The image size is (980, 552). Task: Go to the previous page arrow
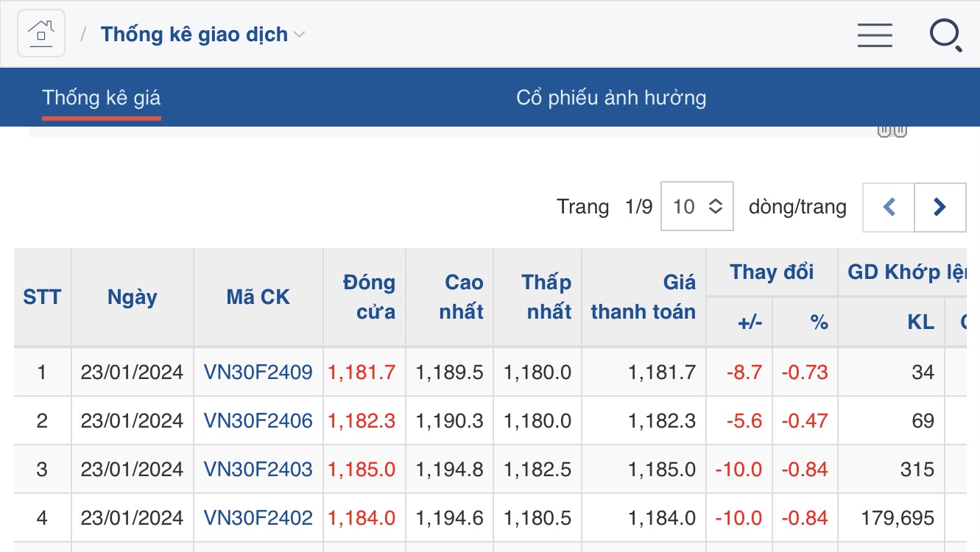click(889, 207)
